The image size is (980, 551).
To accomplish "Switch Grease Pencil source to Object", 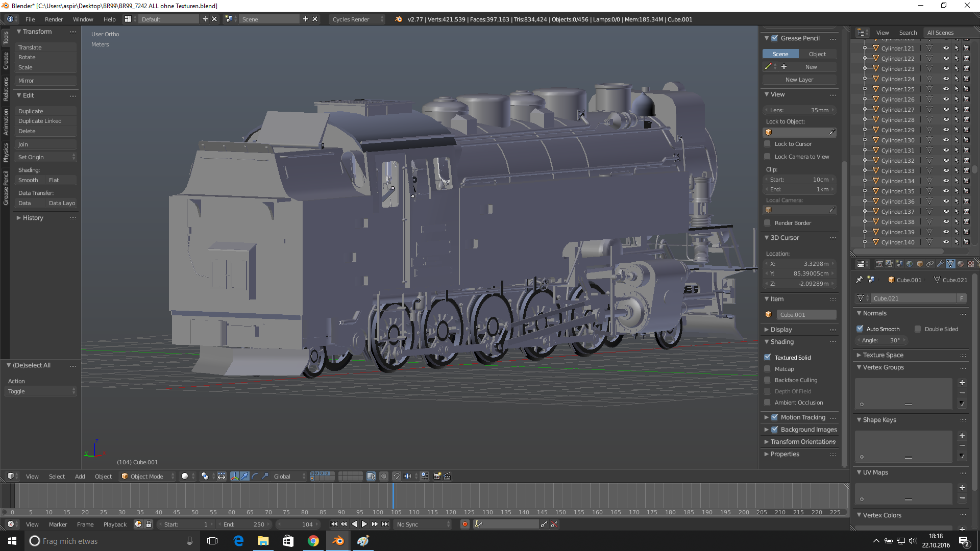I will (817, 54).
